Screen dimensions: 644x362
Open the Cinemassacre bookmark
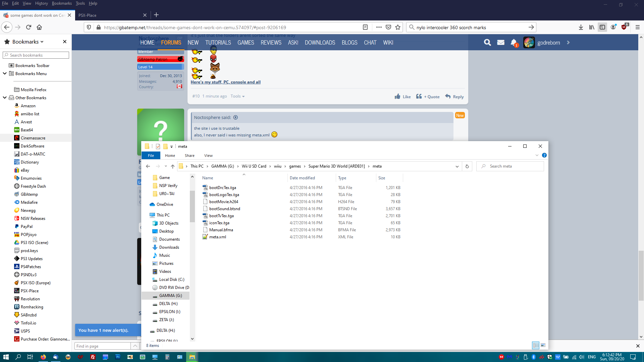33,138
